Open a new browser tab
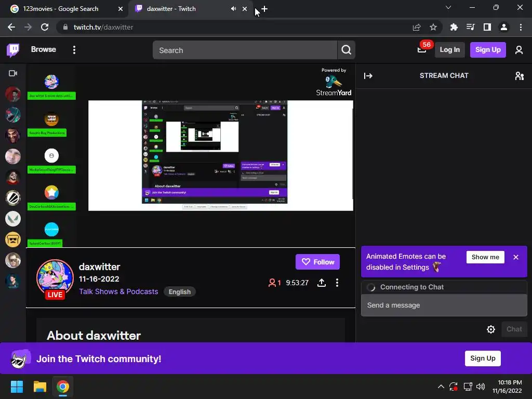Viewport: 532px width, 399px height. [264, 9]
